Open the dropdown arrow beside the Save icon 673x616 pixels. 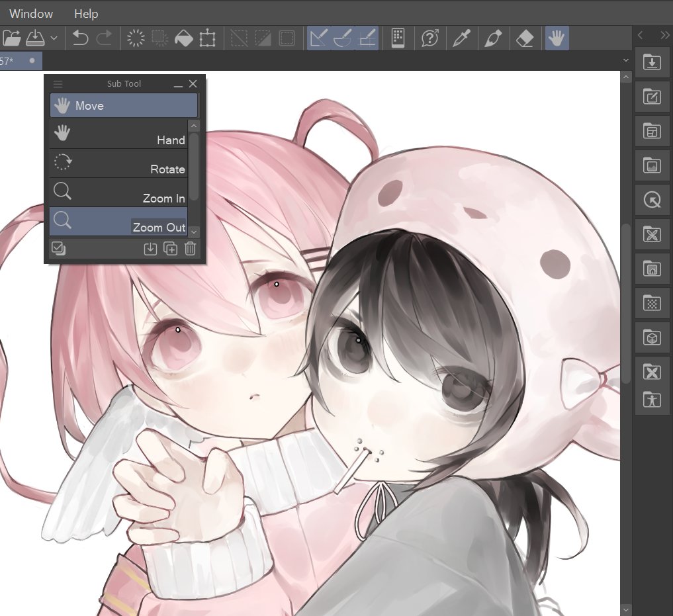[54, 38]
